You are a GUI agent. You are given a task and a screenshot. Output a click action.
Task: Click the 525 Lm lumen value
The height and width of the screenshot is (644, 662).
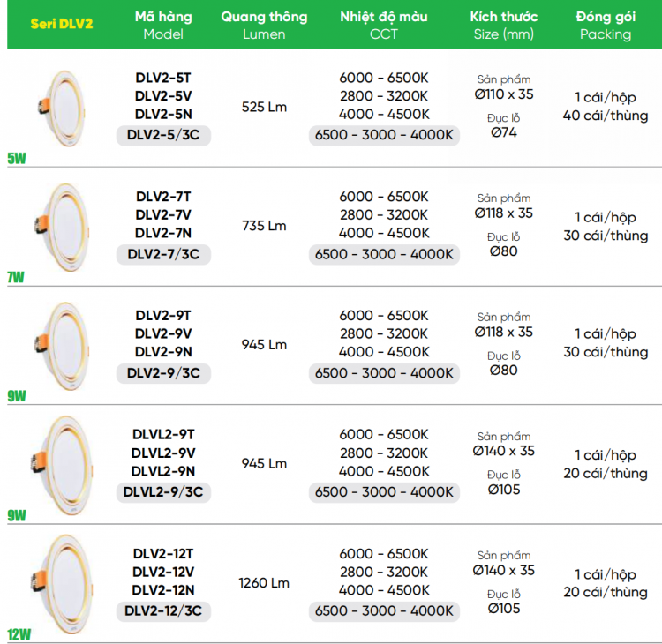click(x=264, y=107)
